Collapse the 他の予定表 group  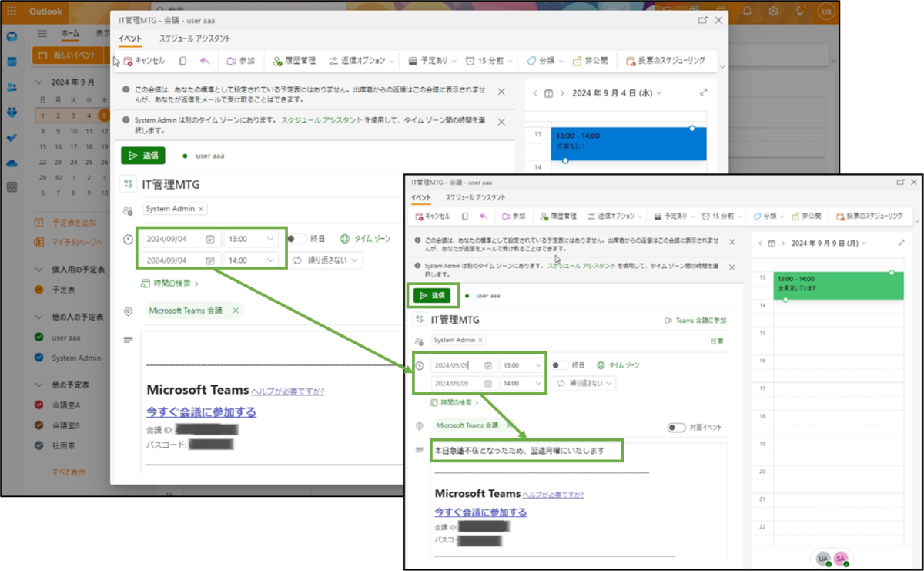(x=39, y=384)
